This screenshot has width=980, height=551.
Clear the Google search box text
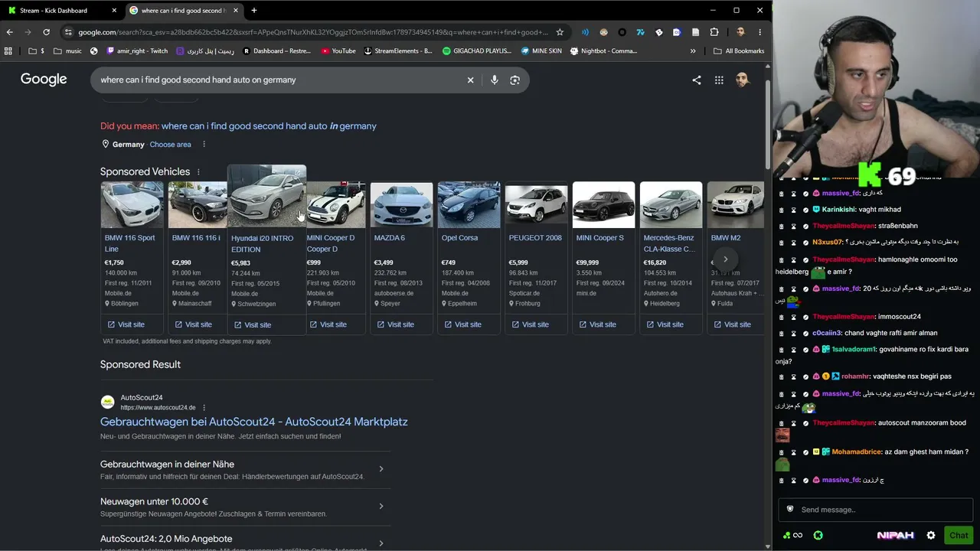(470, 80)
